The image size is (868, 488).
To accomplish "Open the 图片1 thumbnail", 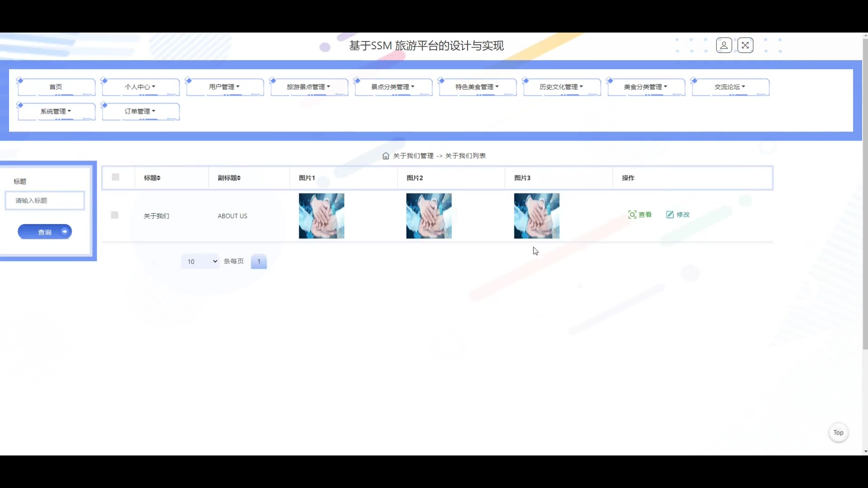I will [x=321, y=216].
